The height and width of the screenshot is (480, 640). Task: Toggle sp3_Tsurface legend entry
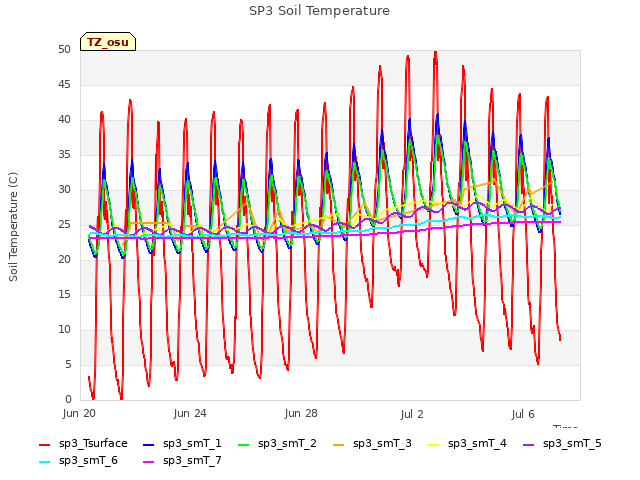[83, 444]
